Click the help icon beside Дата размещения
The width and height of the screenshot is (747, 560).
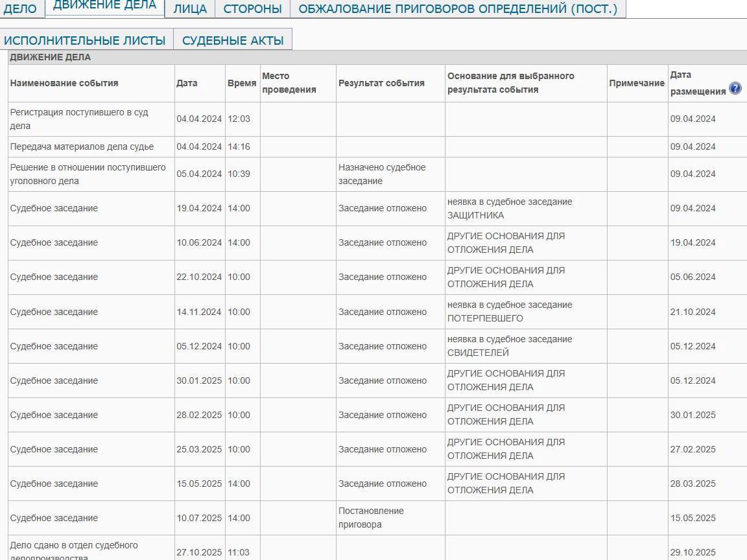click(x=735, y=89)
